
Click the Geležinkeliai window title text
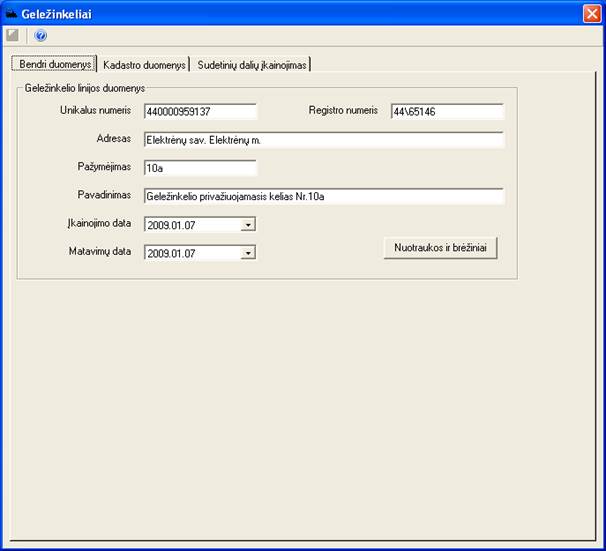[x=56, y=14]
